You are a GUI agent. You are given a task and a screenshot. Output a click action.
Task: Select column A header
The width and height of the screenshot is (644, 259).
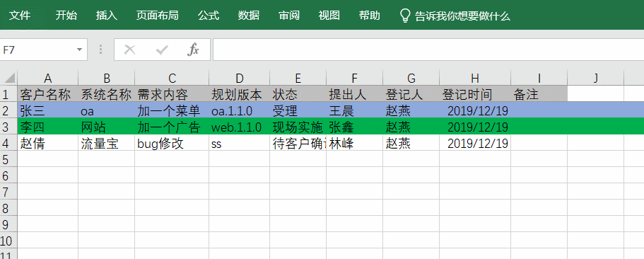pyautogui.click(x=47, y=78)
